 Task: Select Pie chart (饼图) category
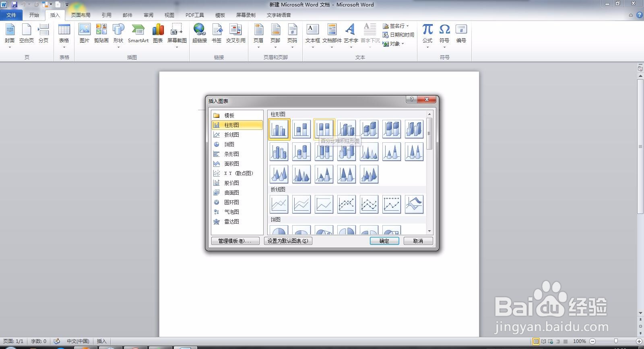tap(237, 144)
